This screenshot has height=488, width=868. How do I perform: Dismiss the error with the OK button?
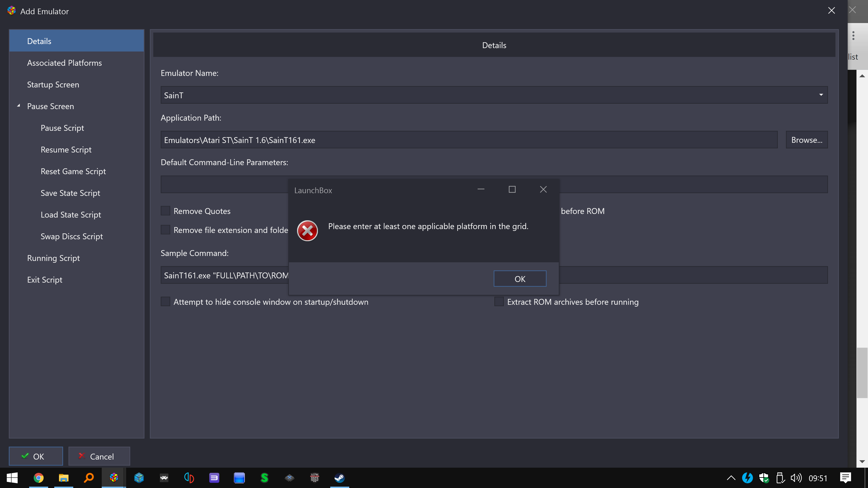[x=520, y=279]
